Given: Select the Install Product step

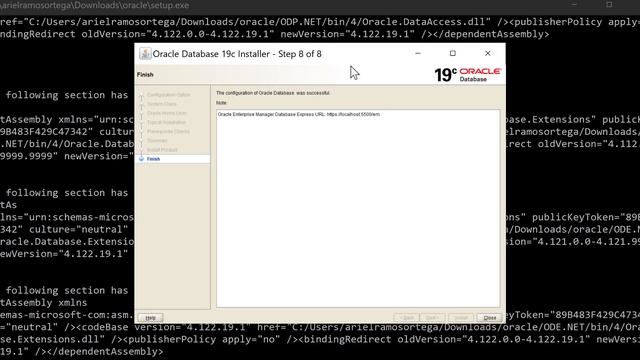Looking at the screenshot, I should coord(162,150).
